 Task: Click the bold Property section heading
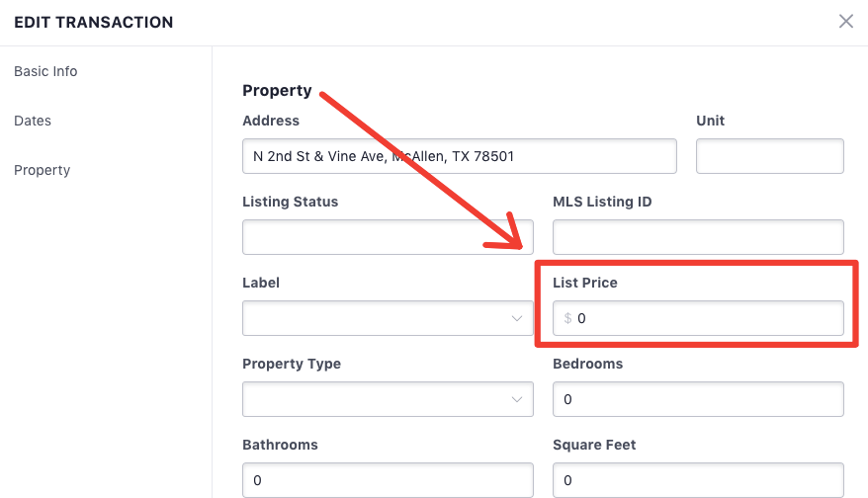tap(277, 91)
